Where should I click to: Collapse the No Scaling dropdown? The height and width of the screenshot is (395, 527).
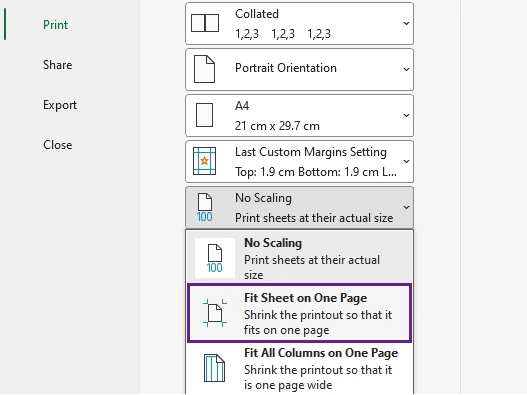tap(299, 208)
